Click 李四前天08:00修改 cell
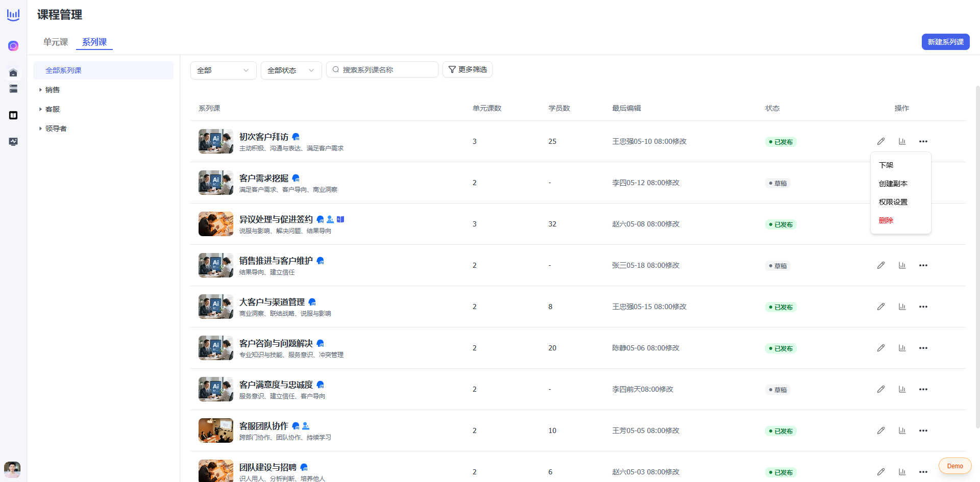The width and height of the screenshot is (980, 482). [643, 389]
